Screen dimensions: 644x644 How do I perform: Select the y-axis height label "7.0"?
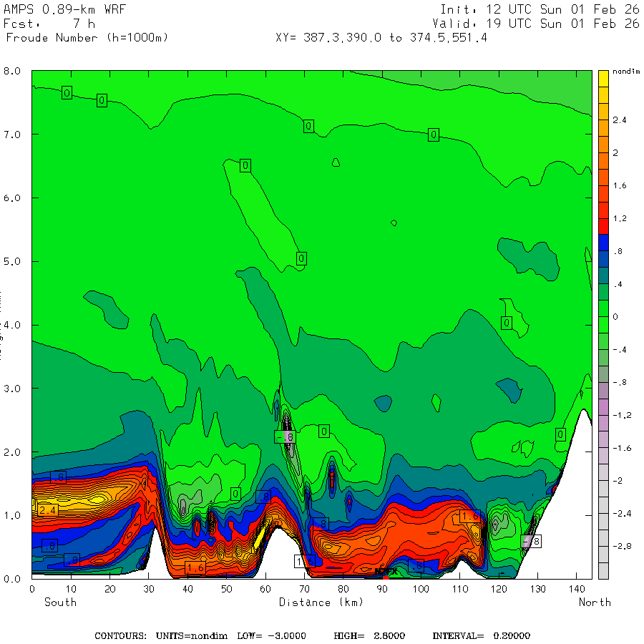12,135
